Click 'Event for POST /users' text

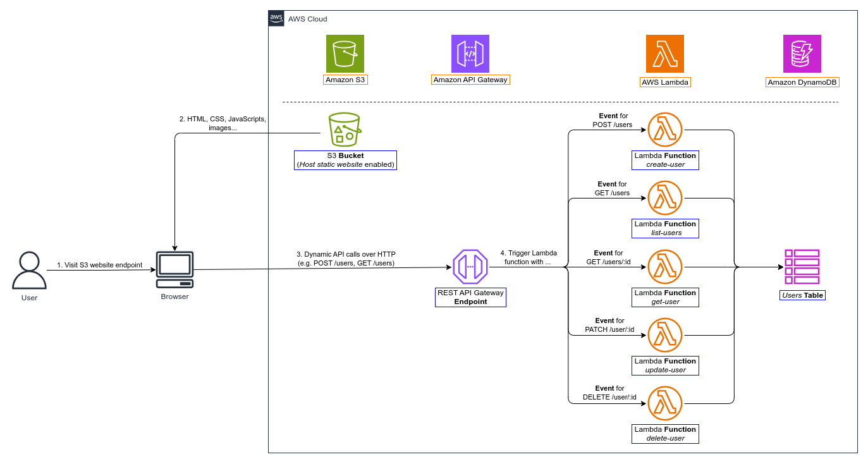(613, 120)
